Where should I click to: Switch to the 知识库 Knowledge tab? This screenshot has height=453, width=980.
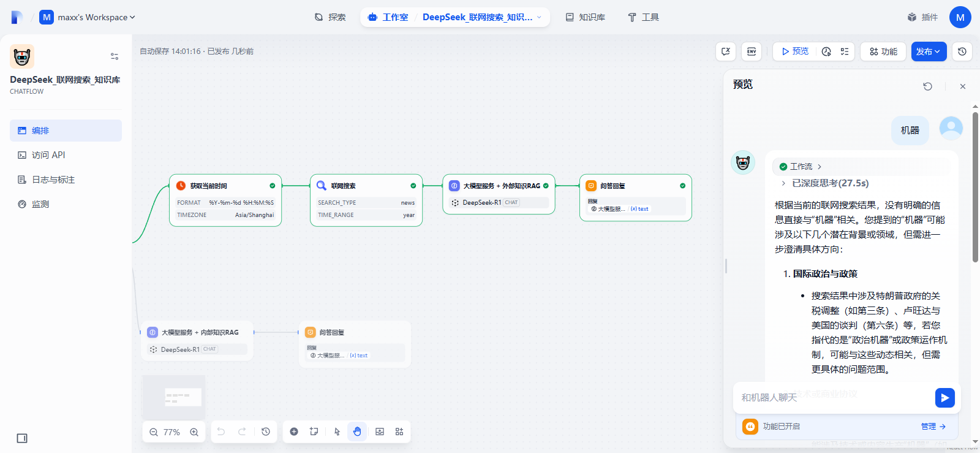585,17
